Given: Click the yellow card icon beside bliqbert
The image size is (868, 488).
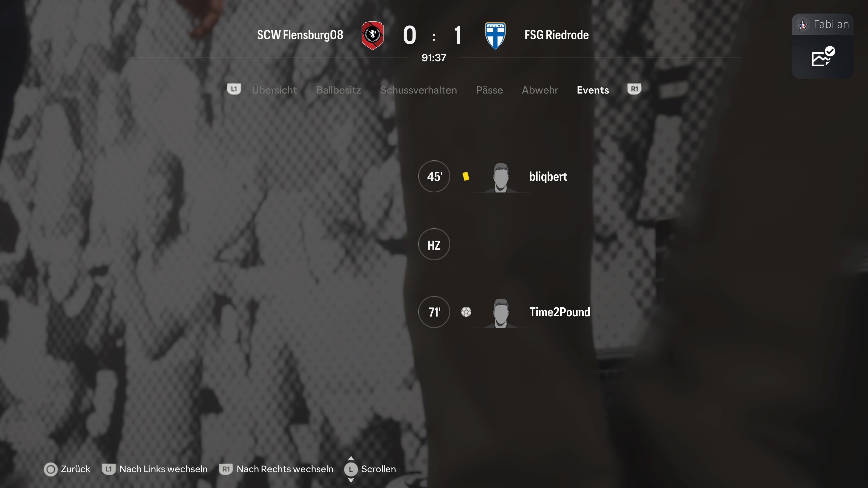Looking at the screenshot, I should 466,176.
